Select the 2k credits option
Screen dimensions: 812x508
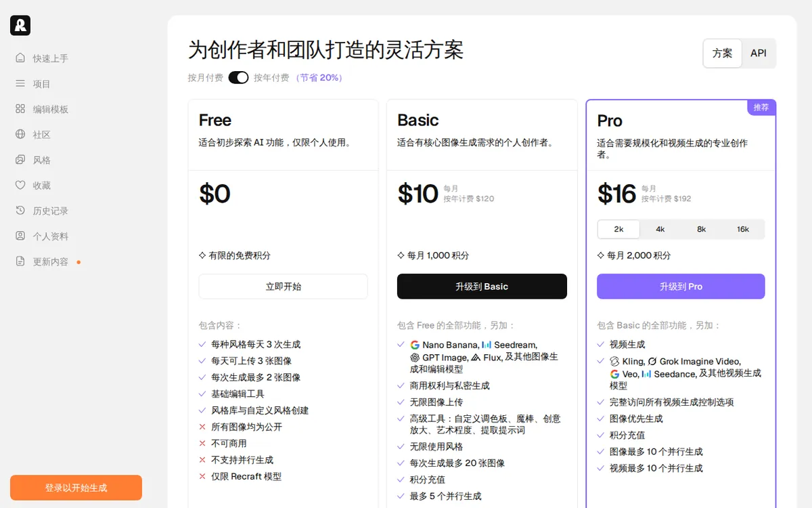pos(618,229)
